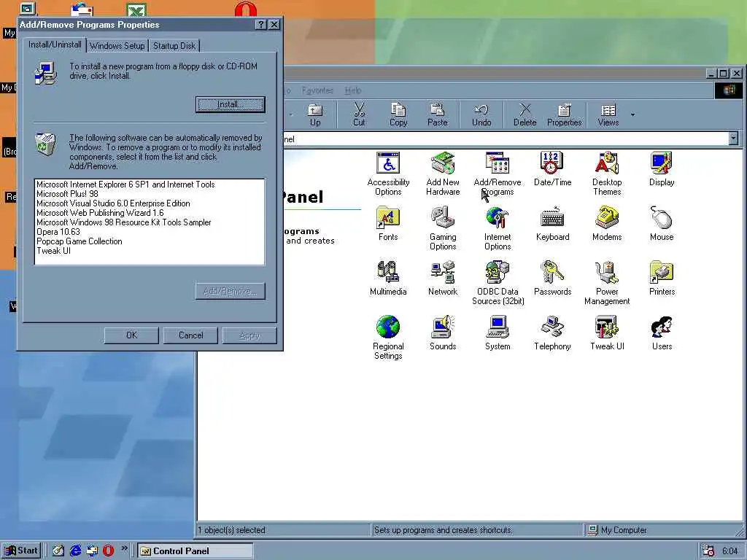The image size is (747, 560).
Task: Select the Power Management icon
Action: pos(607,284)
